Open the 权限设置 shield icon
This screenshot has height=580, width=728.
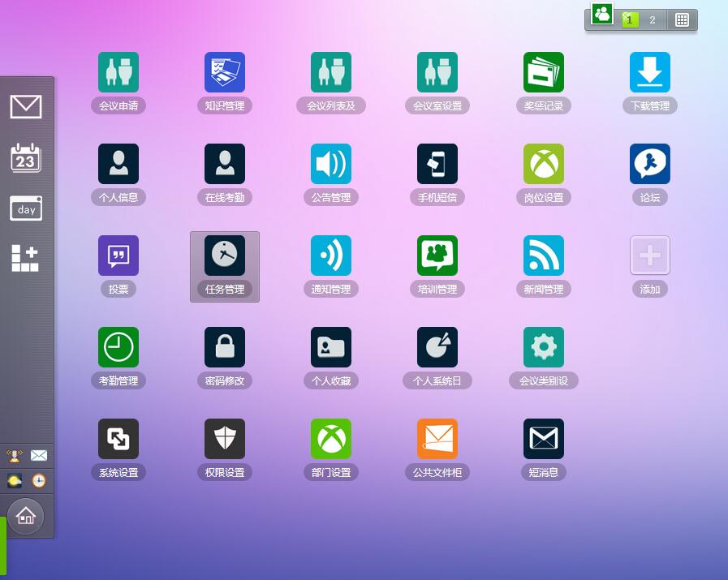pos(225,439)
